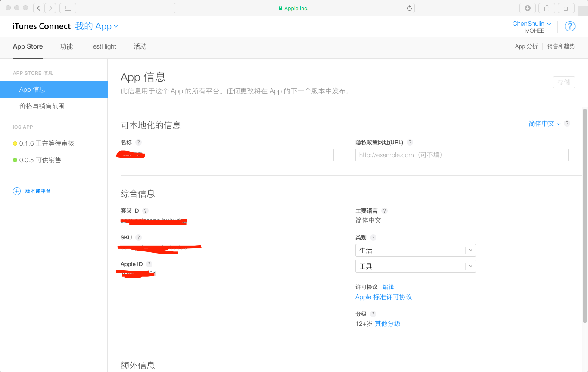Open the help question mark circle icon

[570, 26]
